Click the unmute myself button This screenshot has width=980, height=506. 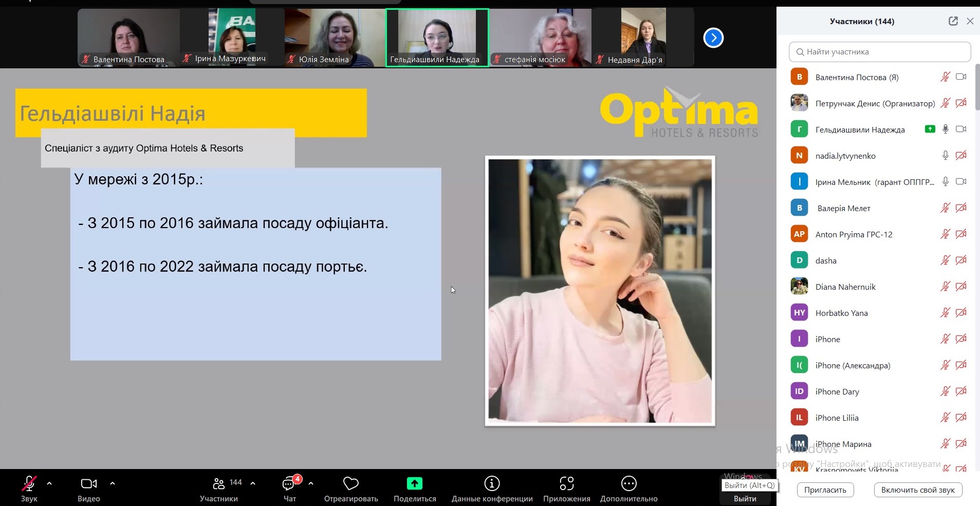click(x=917, y=490)
